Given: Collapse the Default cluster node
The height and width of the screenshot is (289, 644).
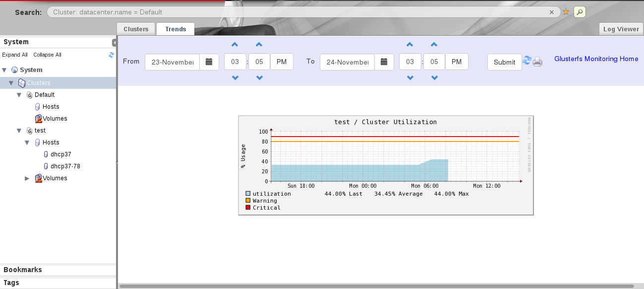Looking at the screenshot, I should pyautogui.click(x=19, y=95).
